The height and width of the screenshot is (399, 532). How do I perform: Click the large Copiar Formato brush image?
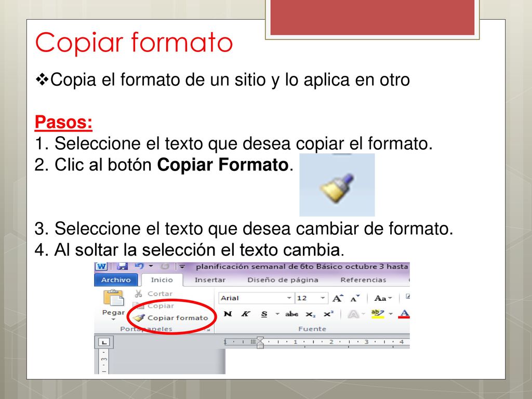337,185
